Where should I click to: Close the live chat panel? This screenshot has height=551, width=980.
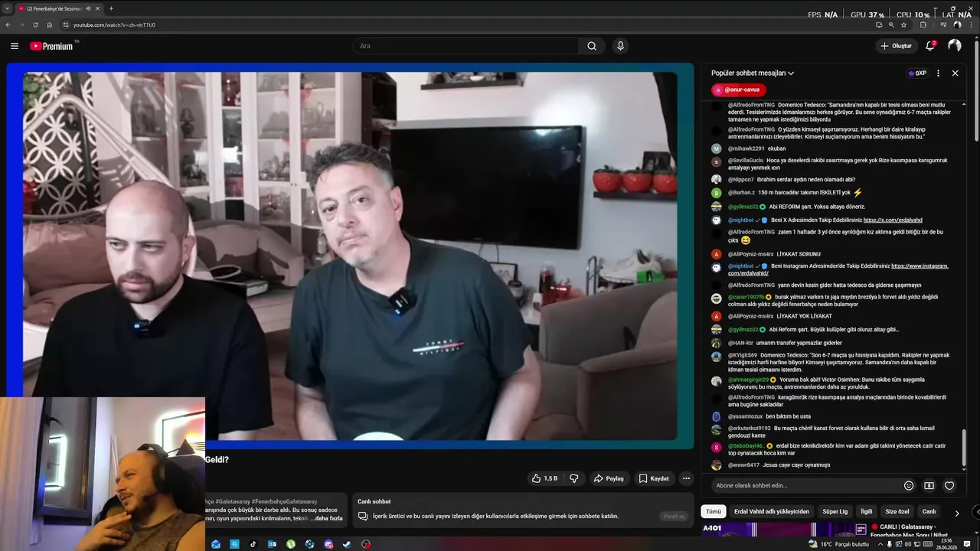[955, 73]
